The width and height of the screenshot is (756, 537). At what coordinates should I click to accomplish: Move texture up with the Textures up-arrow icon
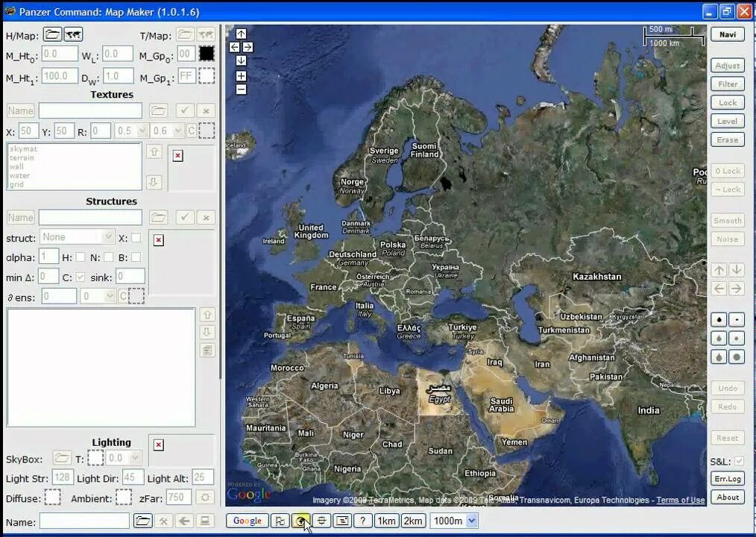[154, 151]
